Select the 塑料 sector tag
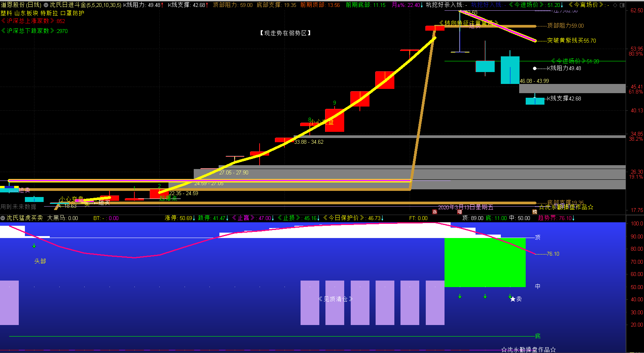This screenshot has width=644, height=353. tap(6, 13)
